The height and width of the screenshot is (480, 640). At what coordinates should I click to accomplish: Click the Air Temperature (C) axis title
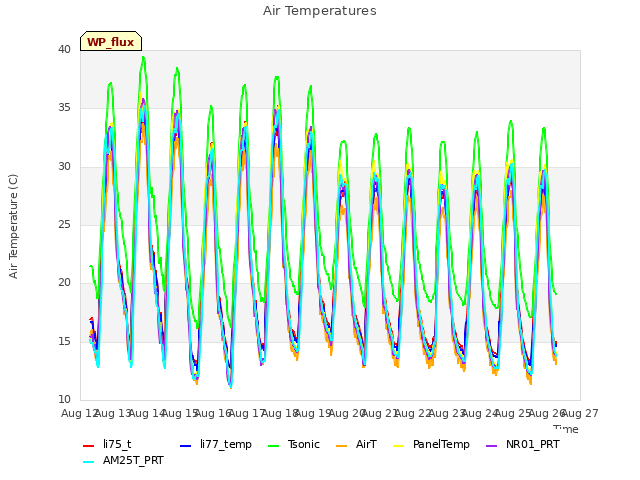[x=13, y=227]
